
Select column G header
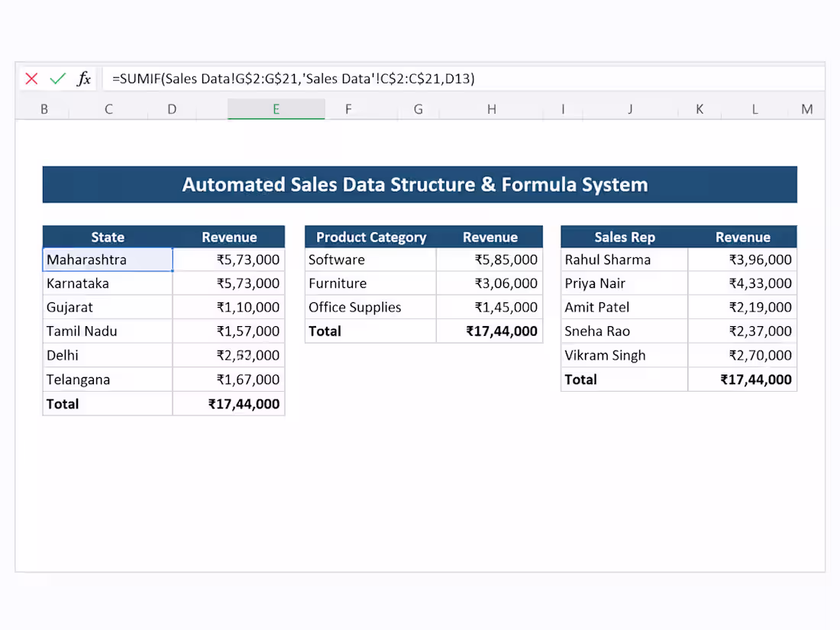(x=418, y=109)
